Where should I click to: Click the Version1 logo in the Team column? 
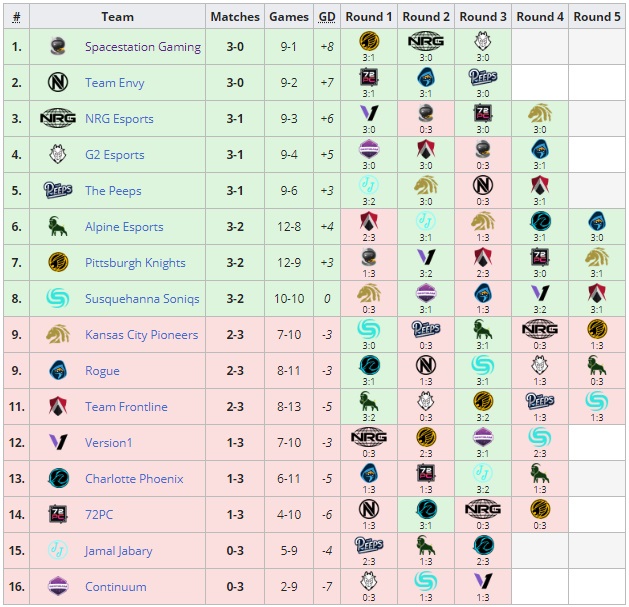click(58, 442)
